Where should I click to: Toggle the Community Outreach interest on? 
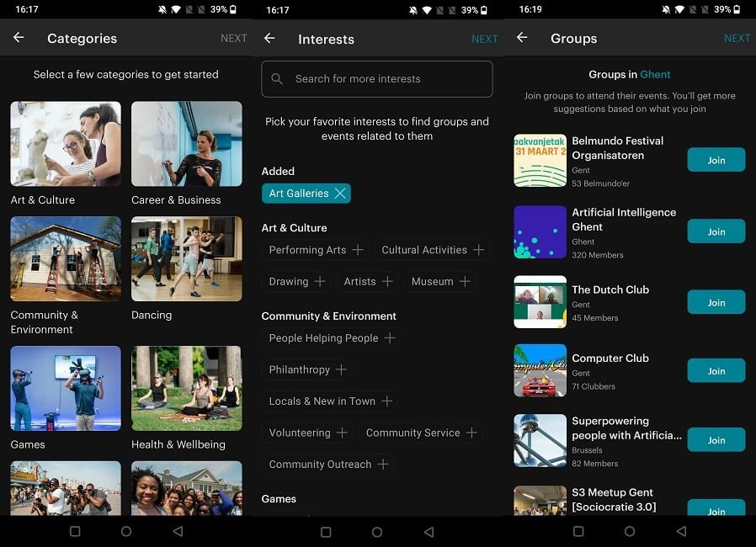pyautogui.click(x=383, y=464)
